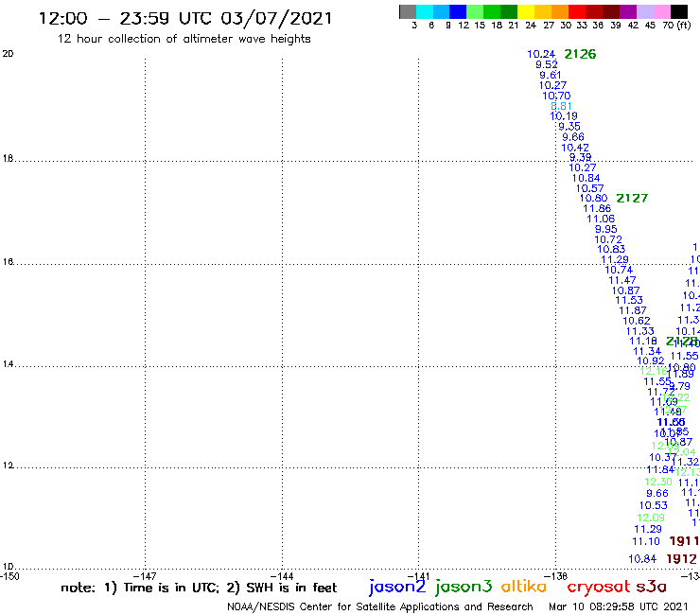Click the wave height value 11.53
This screenshot has height=615, width=700.
(629, 300)
